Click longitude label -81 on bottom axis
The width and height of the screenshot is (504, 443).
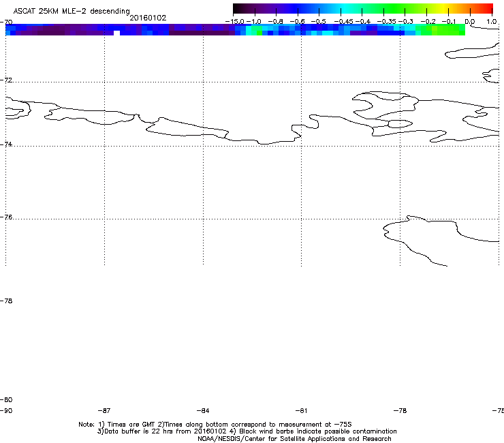click(301, 411)
